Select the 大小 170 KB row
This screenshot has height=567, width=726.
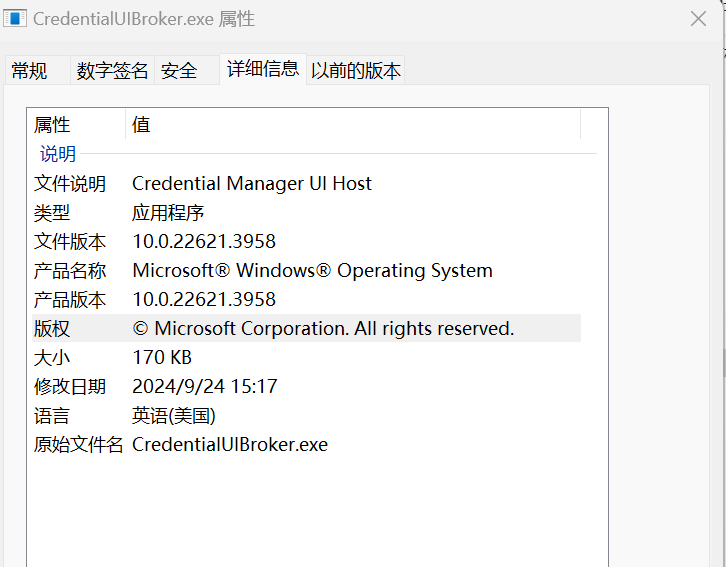[306, 357]
